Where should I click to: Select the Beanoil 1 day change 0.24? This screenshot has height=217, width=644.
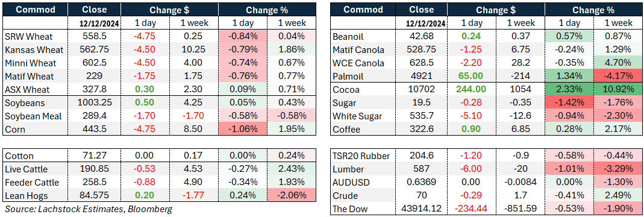(x=473, y=36)
